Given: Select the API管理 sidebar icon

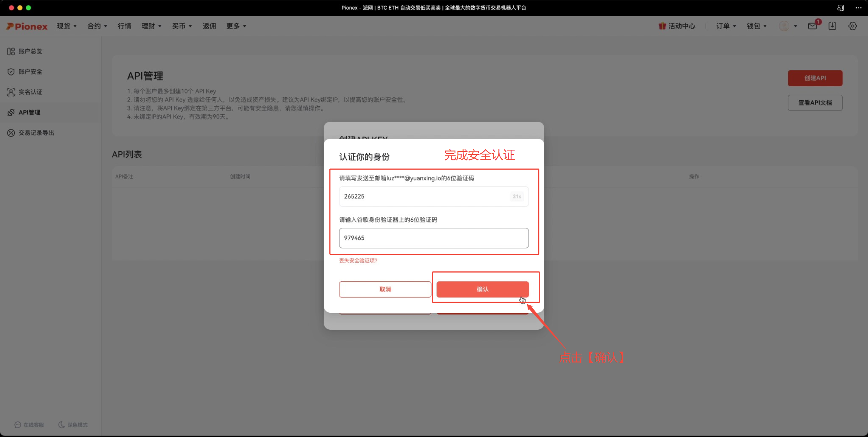Looking at the screenshot, I should 11,112.
